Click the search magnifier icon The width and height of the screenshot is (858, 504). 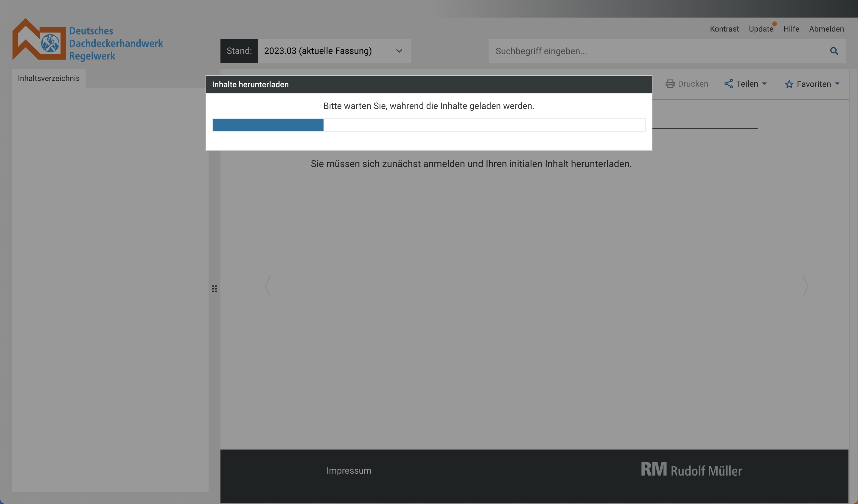point(834,51)
